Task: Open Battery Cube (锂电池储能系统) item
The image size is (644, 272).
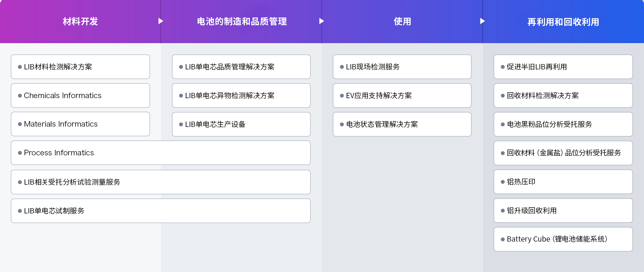Action: click(x=563, y=239)
